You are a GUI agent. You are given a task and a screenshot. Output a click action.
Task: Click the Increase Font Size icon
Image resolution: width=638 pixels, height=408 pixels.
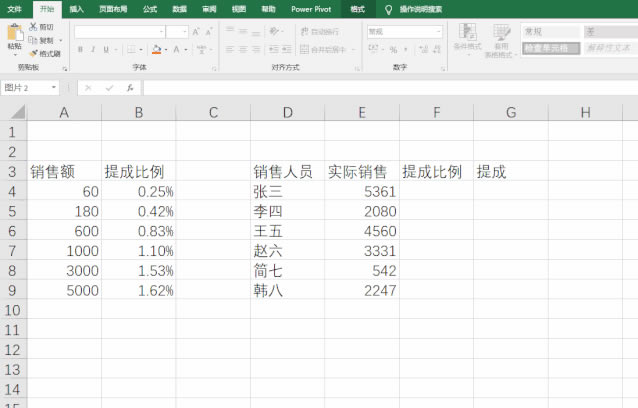pyautogui.click(x=196, y=32)
